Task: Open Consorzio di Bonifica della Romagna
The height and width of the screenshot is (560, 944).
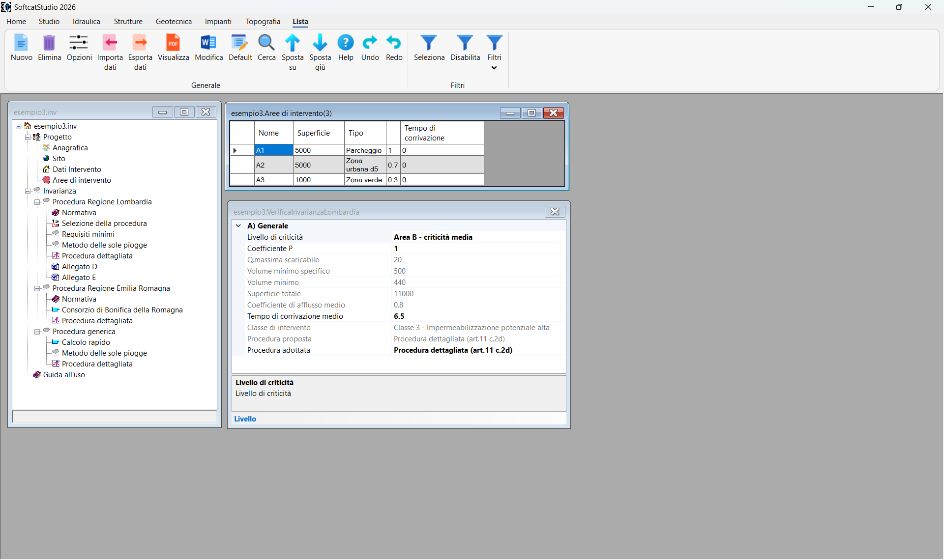Action: pyautogui.click(x=122, y=310)
